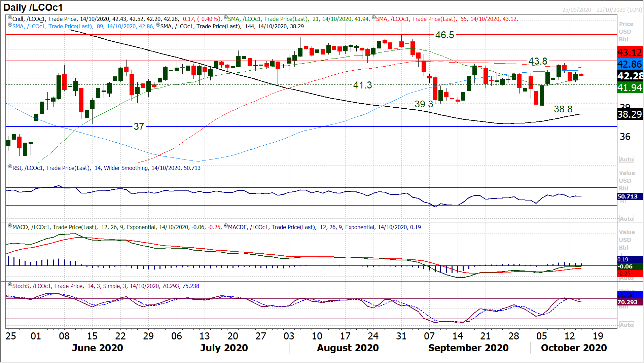Click the date label 31 on the time axis
The image size is (644, 363).
click(401, 336)
